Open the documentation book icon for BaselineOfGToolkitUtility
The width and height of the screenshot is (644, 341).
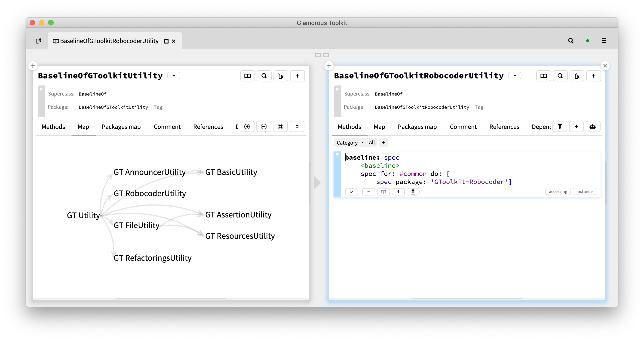click(x=247, y=76)
